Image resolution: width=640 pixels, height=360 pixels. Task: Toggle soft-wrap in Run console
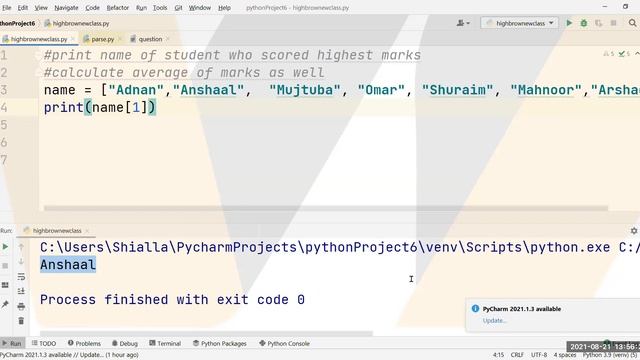click(x=21, y=276)
